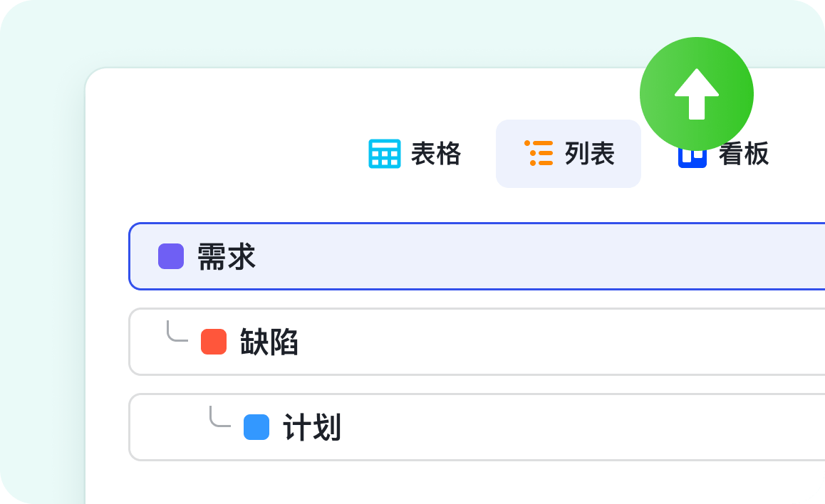Click the purple square icon beside 需求
Viewport: 825px width, 504px height.
pos(171,256)
